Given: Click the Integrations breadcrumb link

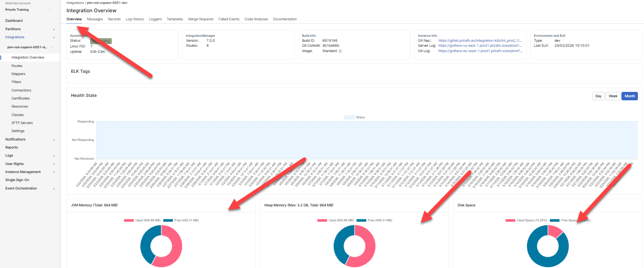Looking at the screenshot, I should (x=75, y=3).
